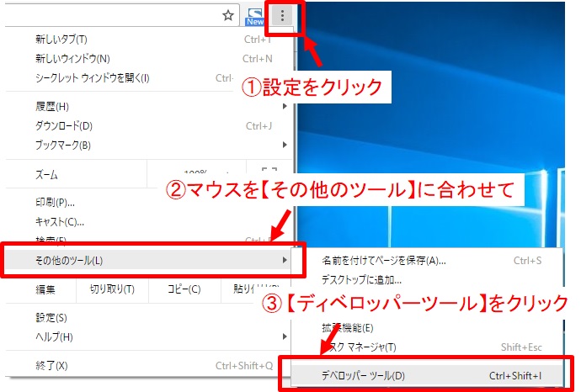Click the New extension icon in toolbar
This screenshot has width=581, height=392.
[255, 17]
